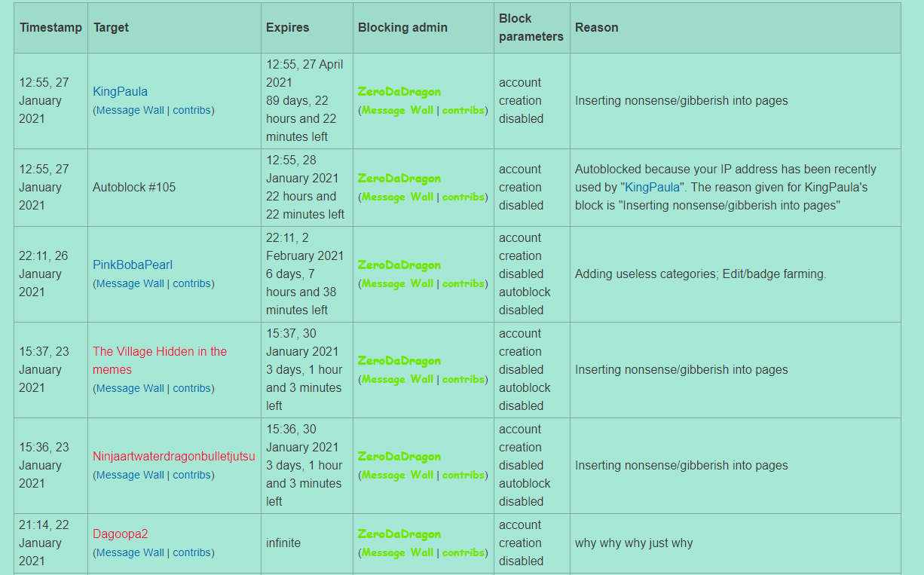View contribs for Ninjaartwaterdragonbulletjutsu

point(191,475)
